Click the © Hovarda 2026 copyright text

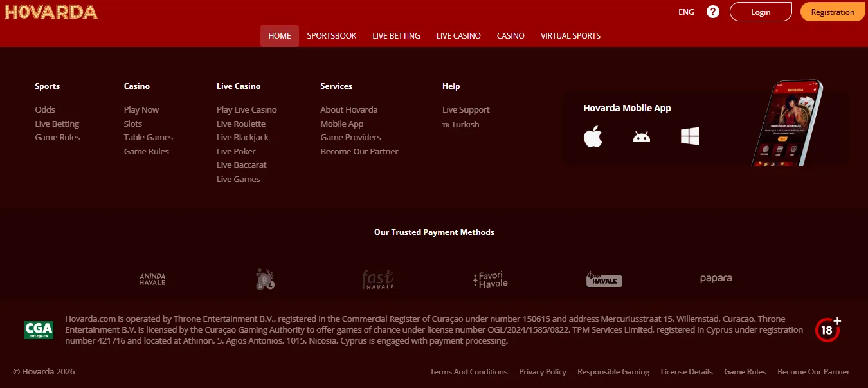pos(44,372)
